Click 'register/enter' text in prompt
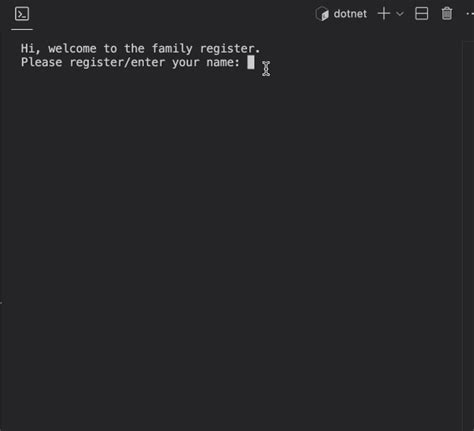474x431 pixels. click(x=117, y=63)
